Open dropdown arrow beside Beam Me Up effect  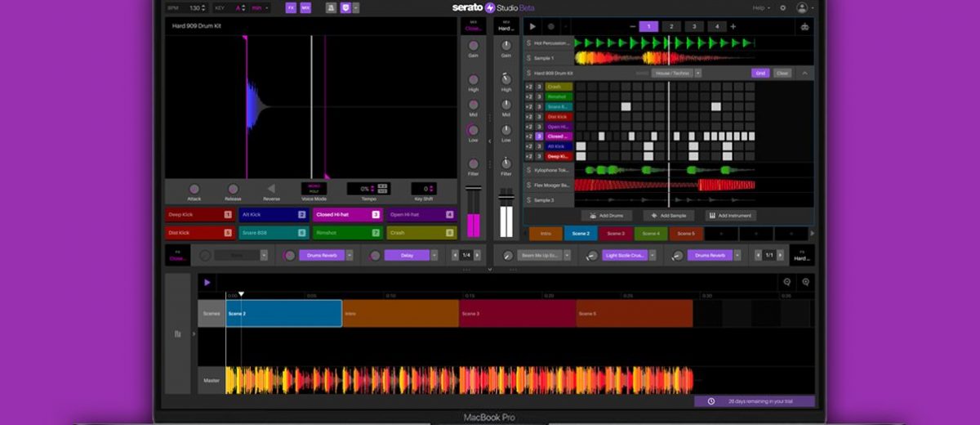click(565, 255)
